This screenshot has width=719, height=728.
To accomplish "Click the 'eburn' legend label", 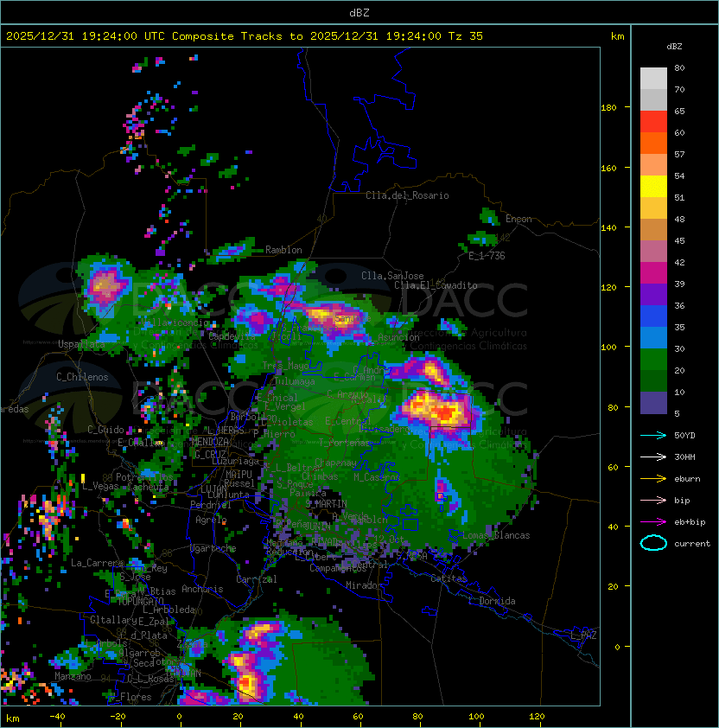I will click(x=687, y=479).
